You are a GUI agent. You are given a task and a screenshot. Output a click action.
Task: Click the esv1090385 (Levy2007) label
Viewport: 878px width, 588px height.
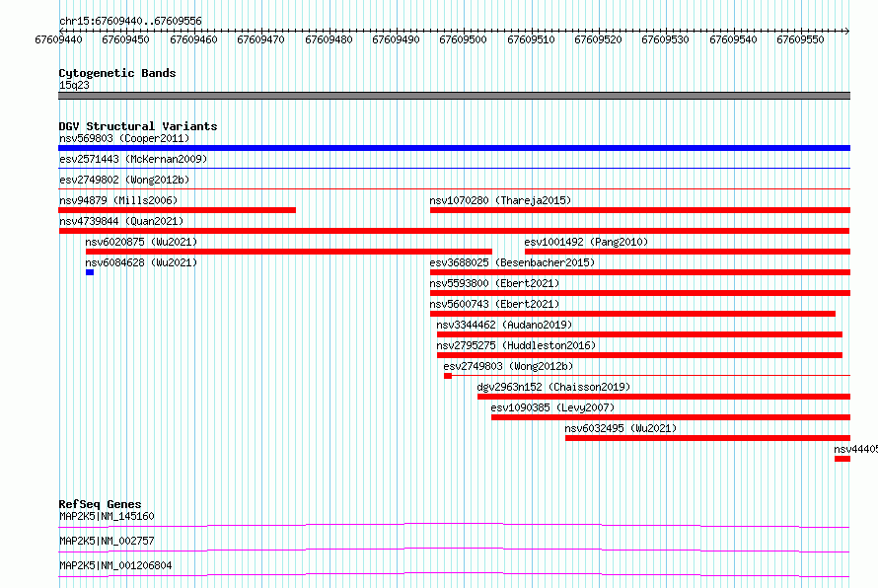552,407
